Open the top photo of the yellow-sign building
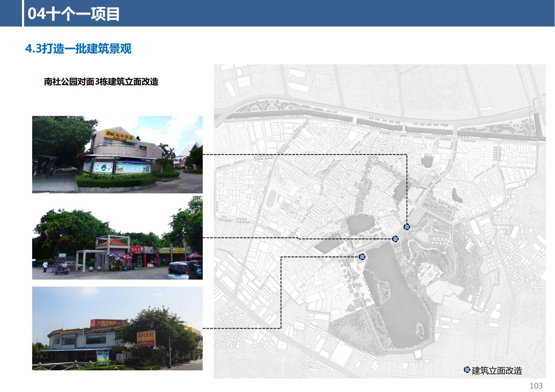Screen dimensions: 555x392 point(117,155)
